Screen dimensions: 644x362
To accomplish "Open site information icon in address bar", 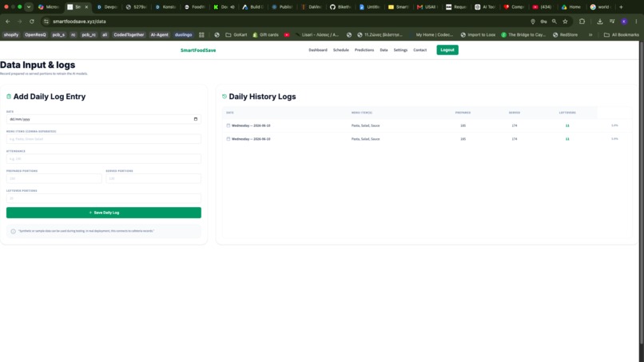I will pos(46,22).
